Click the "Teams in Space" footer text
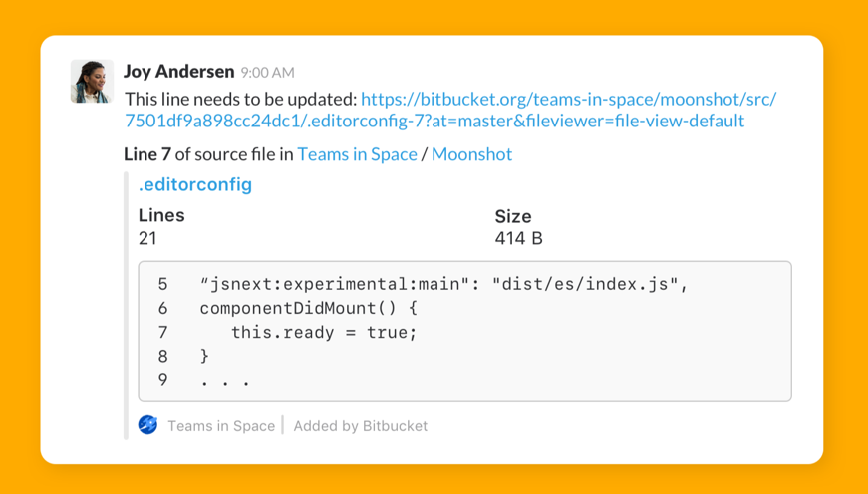This screenshot has width=868, height=494. click(x=221, y=426)
